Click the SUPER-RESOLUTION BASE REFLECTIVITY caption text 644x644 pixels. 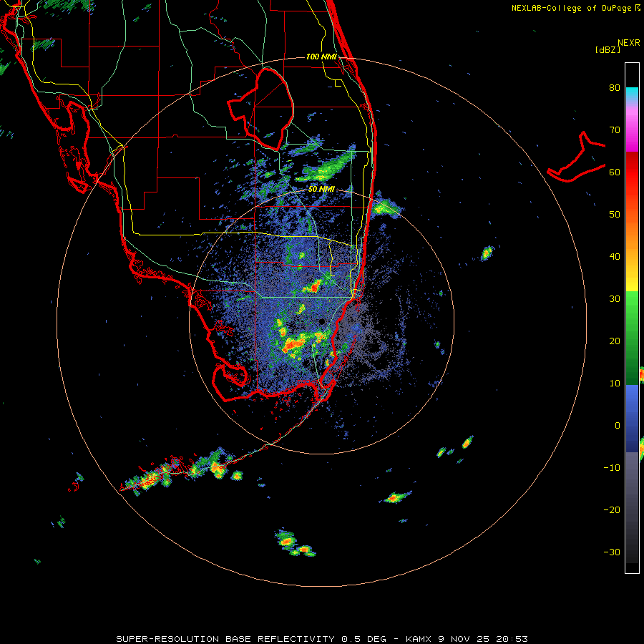(x=225, y=639)
